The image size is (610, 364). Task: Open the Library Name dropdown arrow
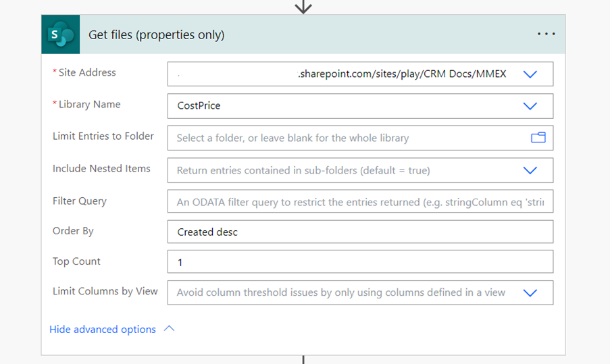(x=530, y=106)
